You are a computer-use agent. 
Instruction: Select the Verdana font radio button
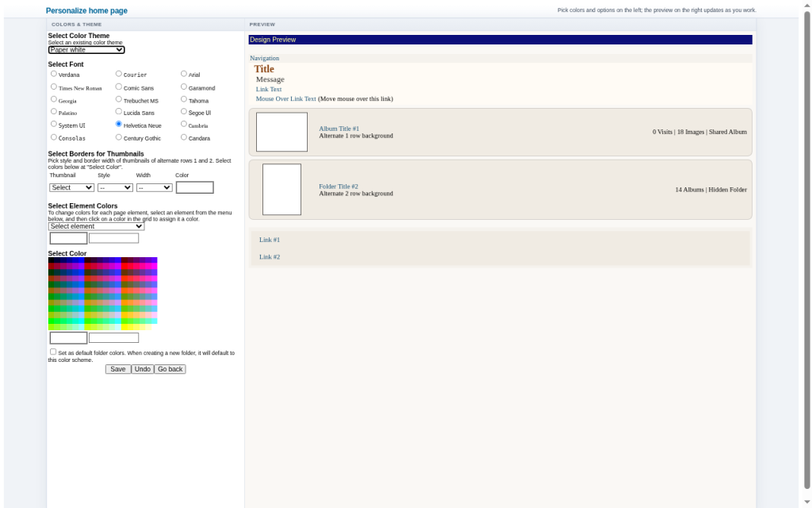(x=54, y=74)
